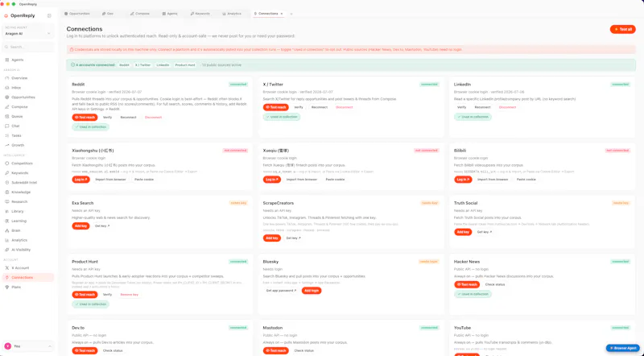Switch to the Agents tab
The width and height of the screenshot is (644, 356).
coord(170,14)
